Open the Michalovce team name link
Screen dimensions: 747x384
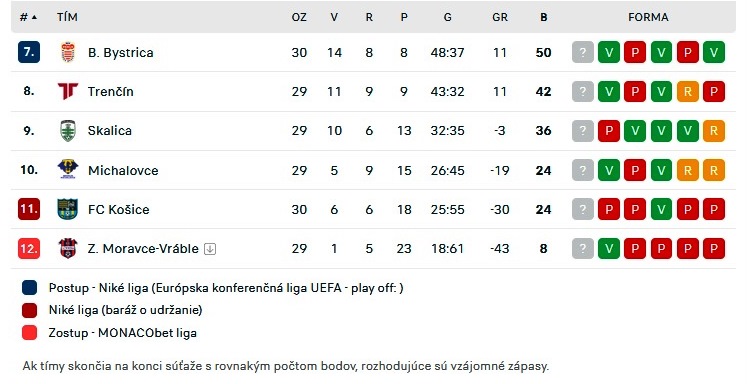(123, 170)
